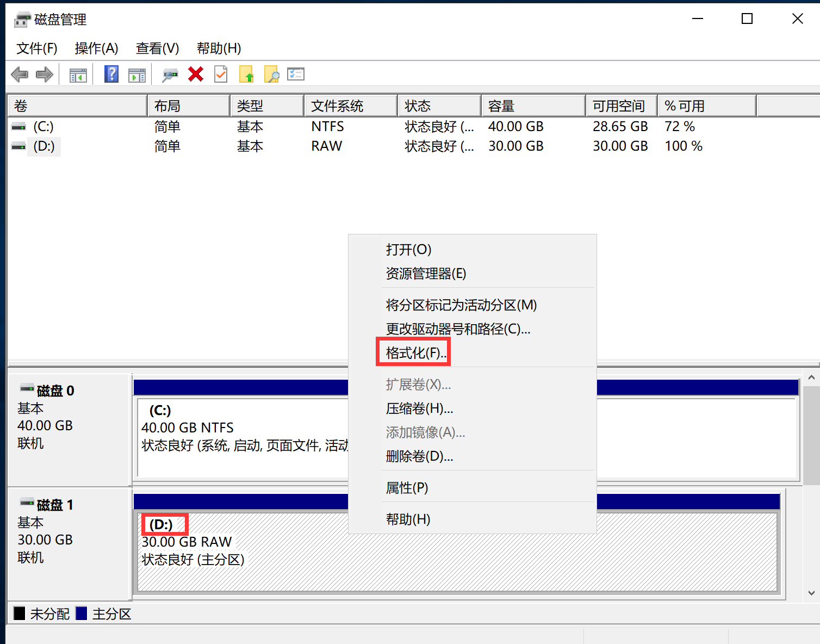Open Help via the blue question mark icon
The image size is (820, 644).
(x=111, y=74)
